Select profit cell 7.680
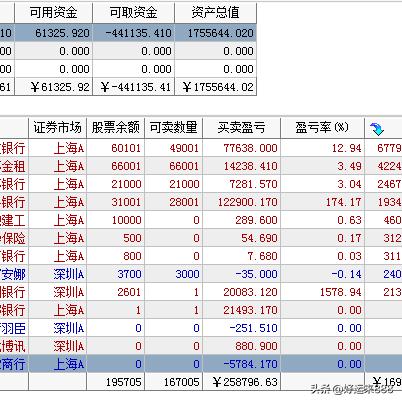 pos(241,256)
